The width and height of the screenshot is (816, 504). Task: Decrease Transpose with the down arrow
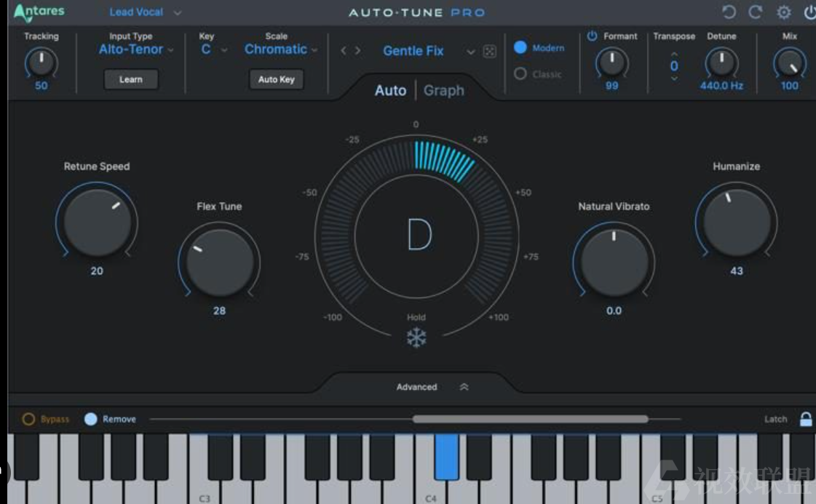click(x=674, y=78)
